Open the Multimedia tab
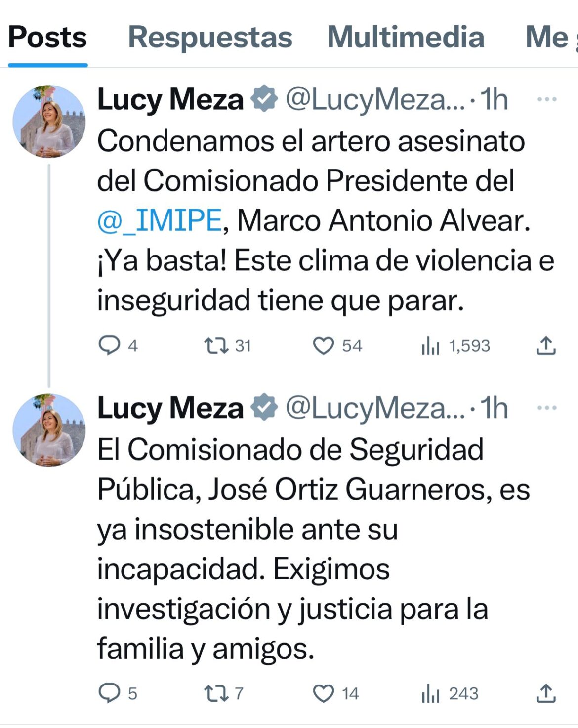Viewport: 578px width, 728px height. 406,38
